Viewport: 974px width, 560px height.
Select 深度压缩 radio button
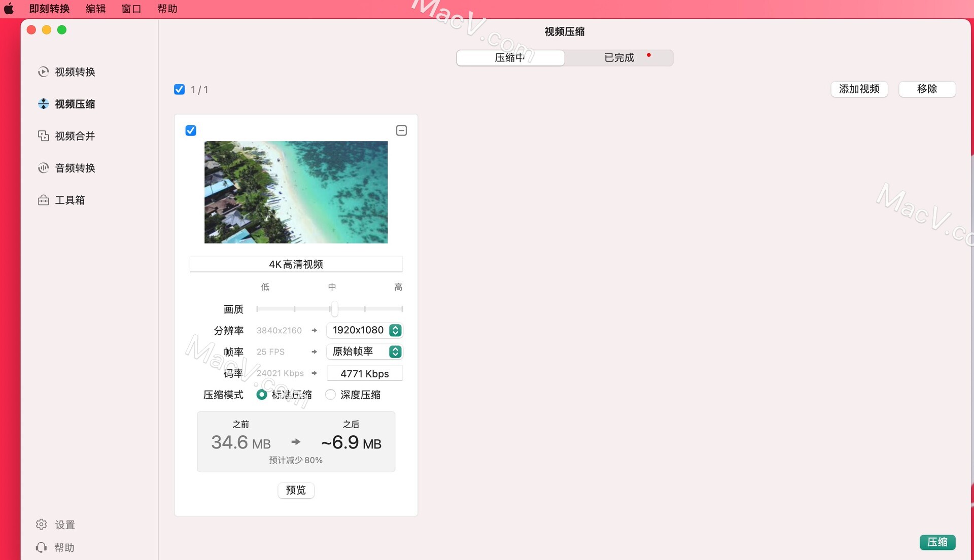pyautogui.click(x=330, y=395)
